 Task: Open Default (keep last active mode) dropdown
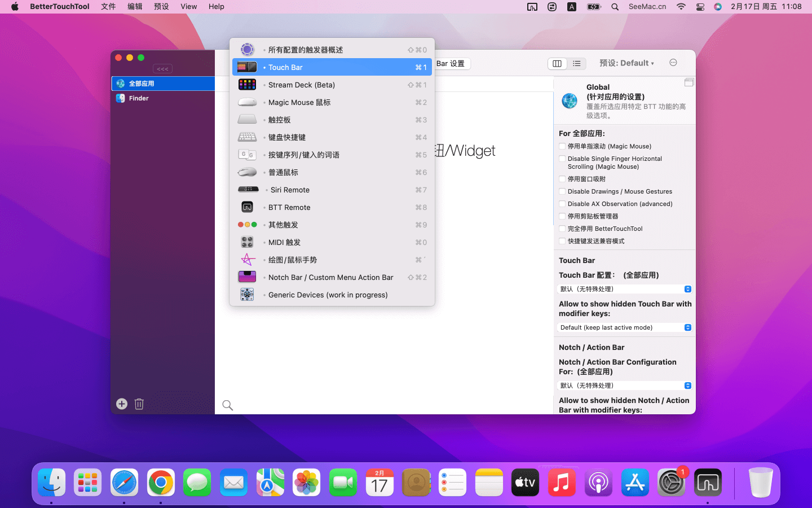click(x=625, y=327)
